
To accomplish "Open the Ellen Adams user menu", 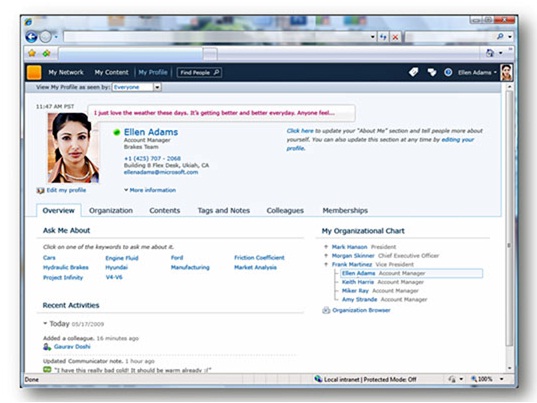I will coord(477,72).
